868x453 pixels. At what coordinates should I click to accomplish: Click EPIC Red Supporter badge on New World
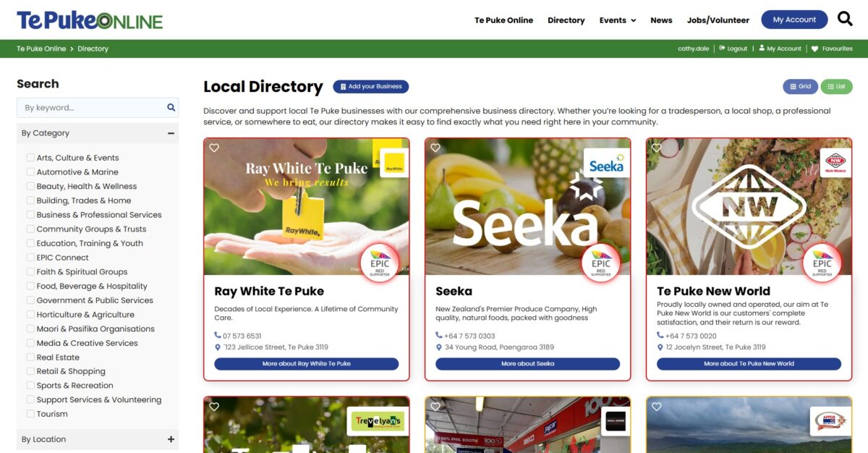[822, 263]
